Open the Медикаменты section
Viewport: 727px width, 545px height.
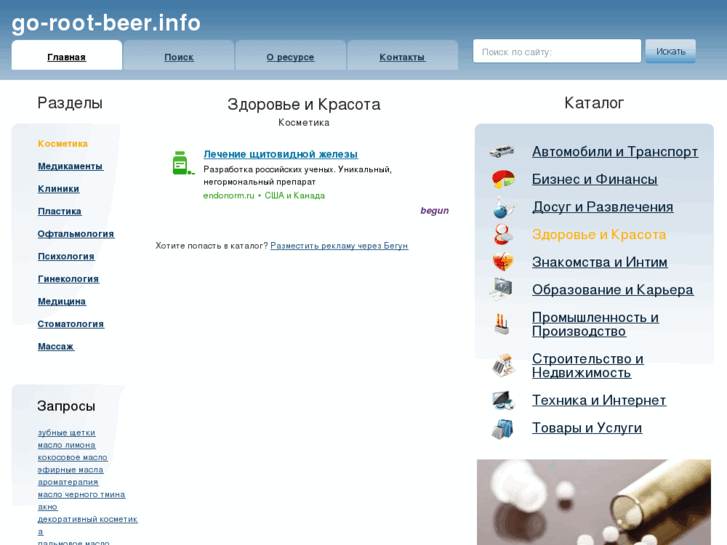[x=70, y=166]
